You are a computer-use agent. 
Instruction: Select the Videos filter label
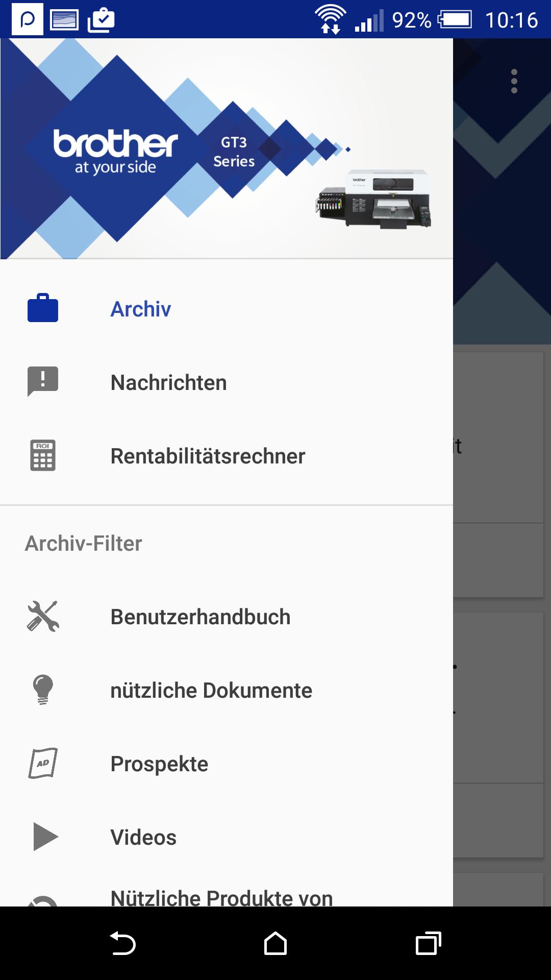143,837
